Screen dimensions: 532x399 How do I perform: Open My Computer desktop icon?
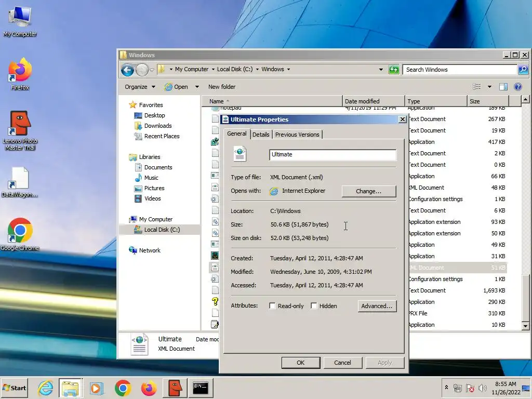click(20, 21)
